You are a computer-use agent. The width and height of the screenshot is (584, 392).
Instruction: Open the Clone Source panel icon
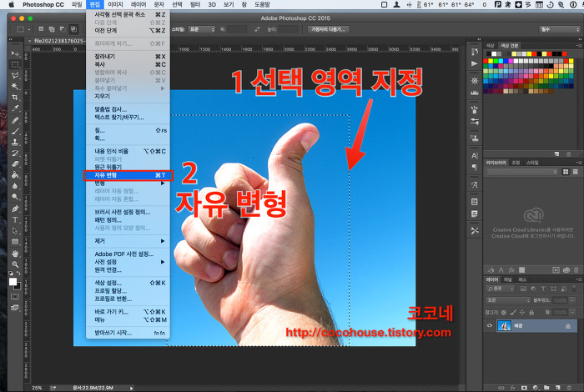(x=475, y=138)
